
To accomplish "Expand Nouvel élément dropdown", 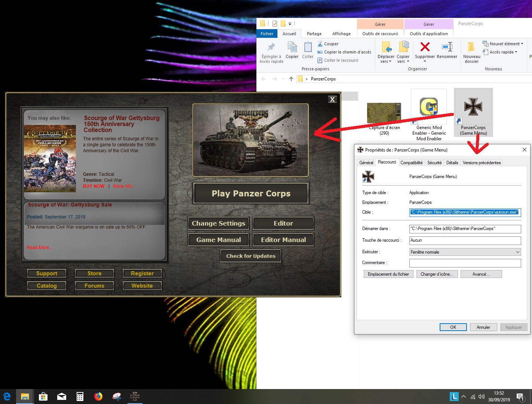I will 503,44.
